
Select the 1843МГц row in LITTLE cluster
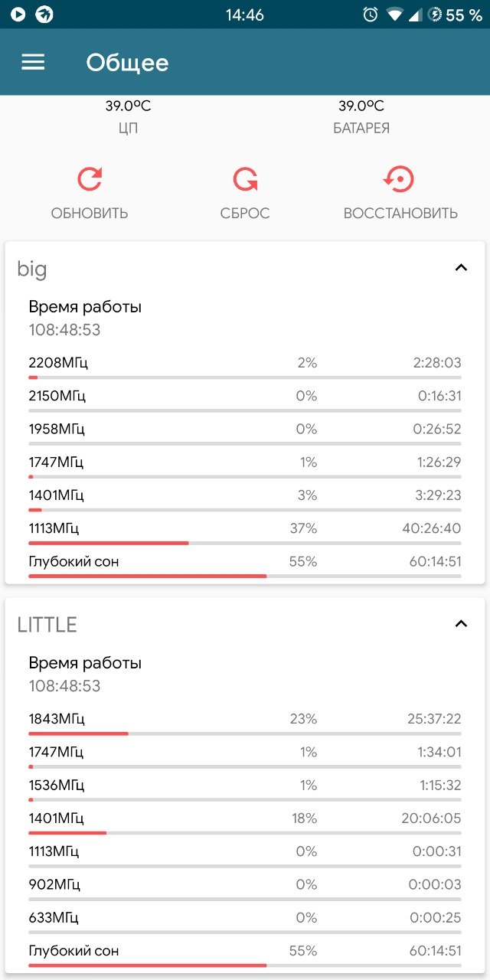pos(245,722)
